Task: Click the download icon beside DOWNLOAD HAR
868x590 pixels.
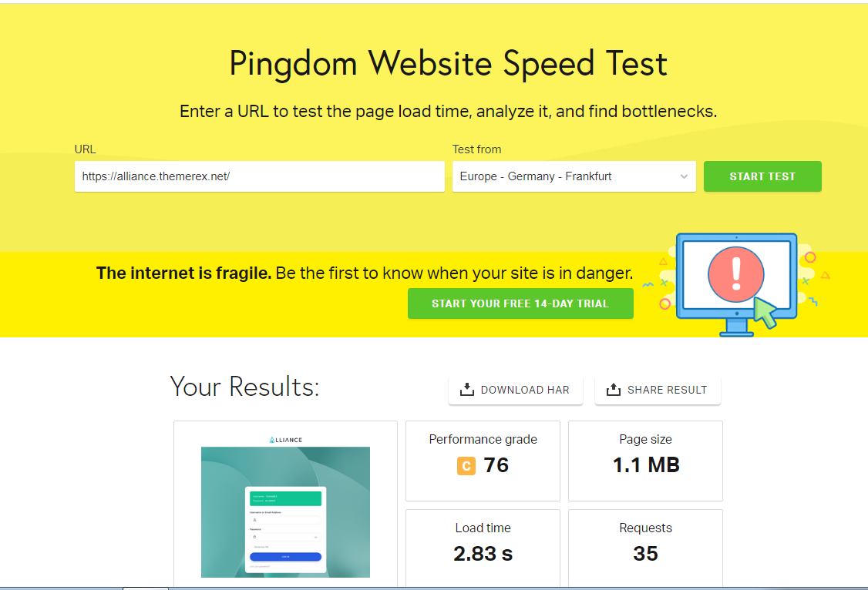Action: [x=466, y=390]
